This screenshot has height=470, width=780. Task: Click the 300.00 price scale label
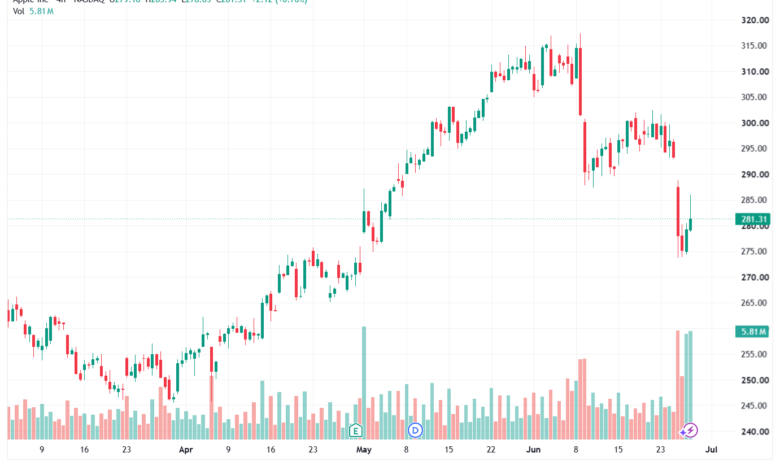point(755,123)
